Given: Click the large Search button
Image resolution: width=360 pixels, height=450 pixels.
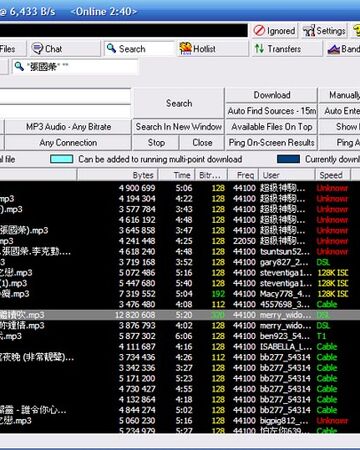Looking at the screenshot, I should (179, 103).
